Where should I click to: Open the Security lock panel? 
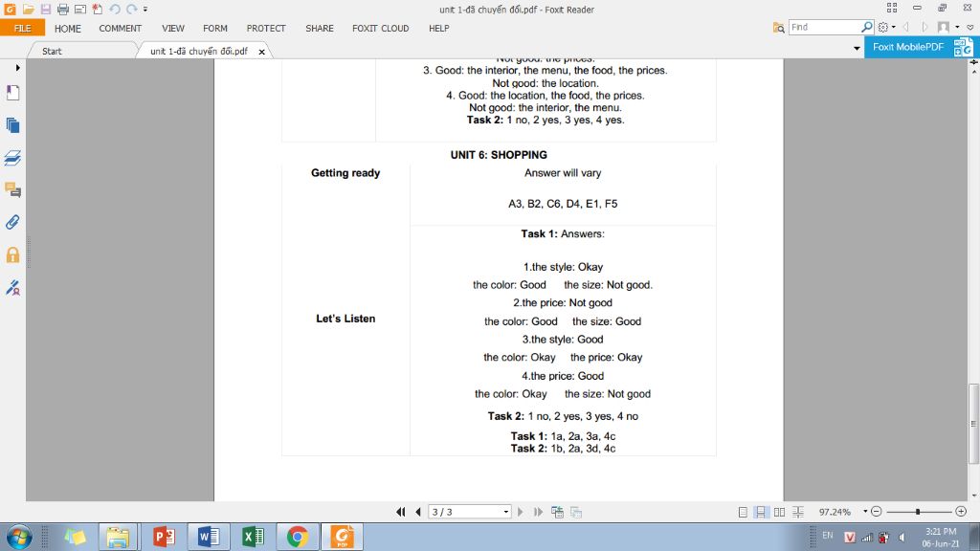pyautogui.click(x=12, y=254)
